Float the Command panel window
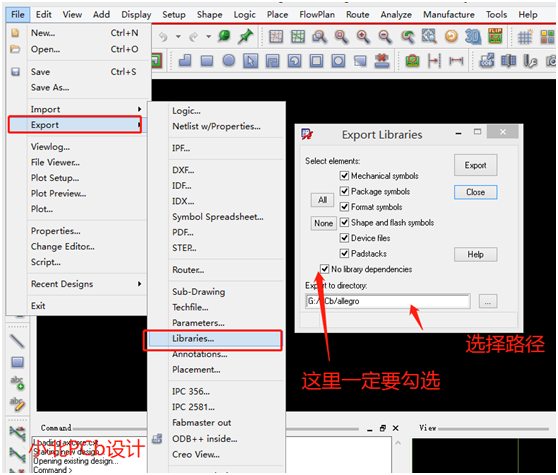This screenshot has width=558, height=475. point(383,428)
